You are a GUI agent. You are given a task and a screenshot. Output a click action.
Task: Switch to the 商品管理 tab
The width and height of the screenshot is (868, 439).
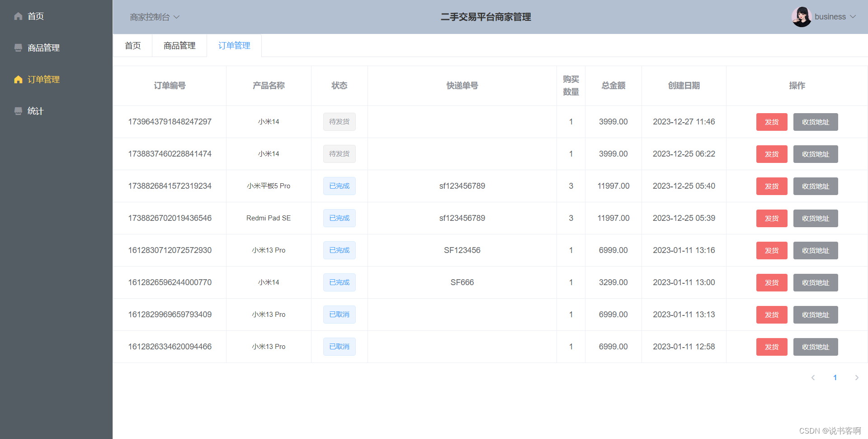tap(179, 46)
